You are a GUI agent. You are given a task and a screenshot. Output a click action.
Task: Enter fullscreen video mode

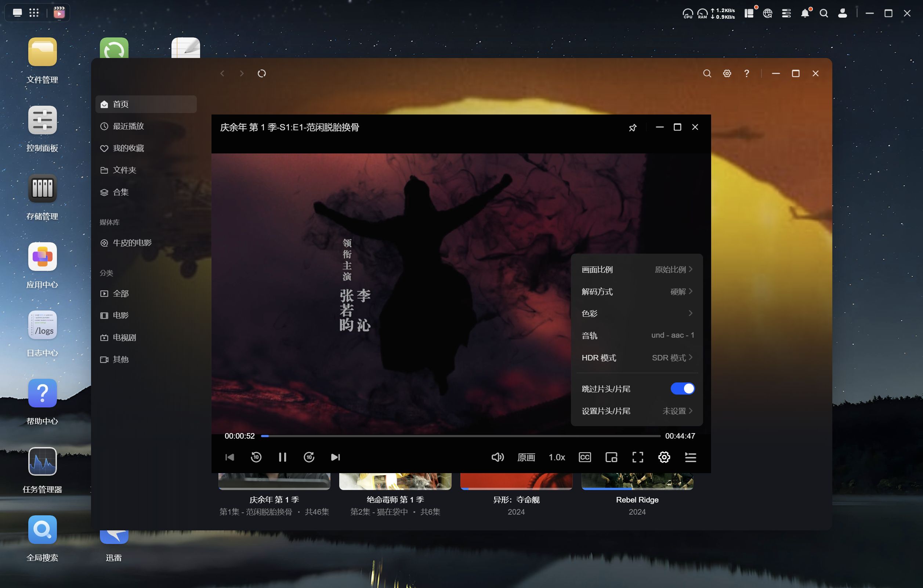(637, 457)
